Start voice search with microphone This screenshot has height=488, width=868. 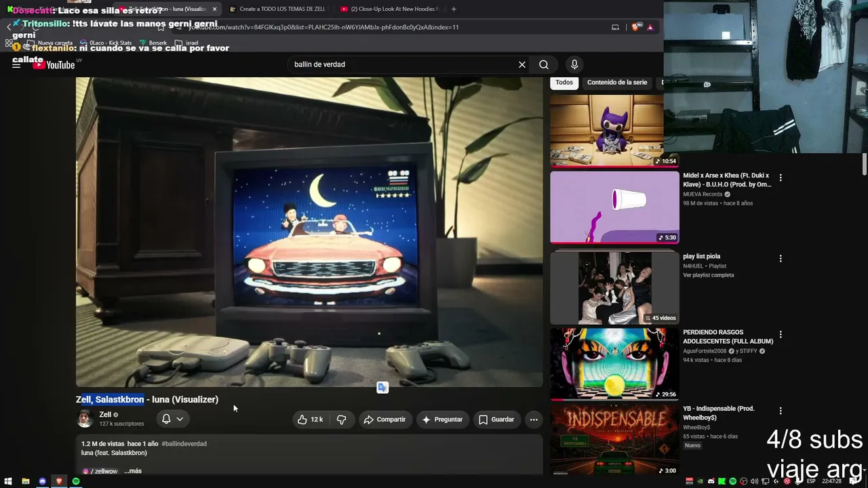574,64
